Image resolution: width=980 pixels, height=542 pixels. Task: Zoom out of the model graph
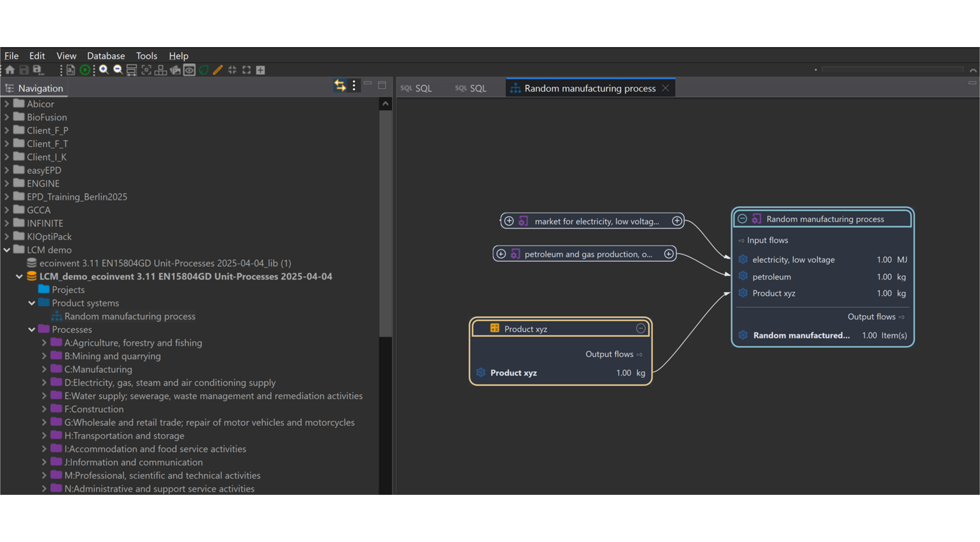(x=118, y=70)
